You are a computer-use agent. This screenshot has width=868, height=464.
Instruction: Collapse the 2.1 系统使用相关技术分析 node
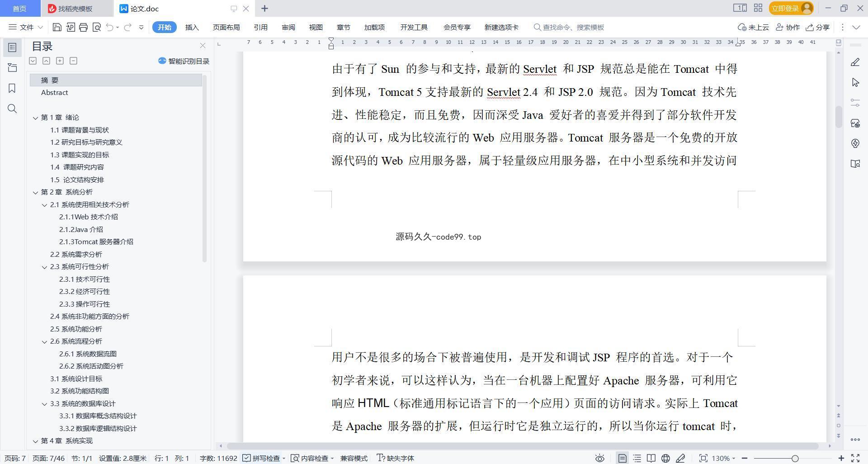tap(44, 205)
